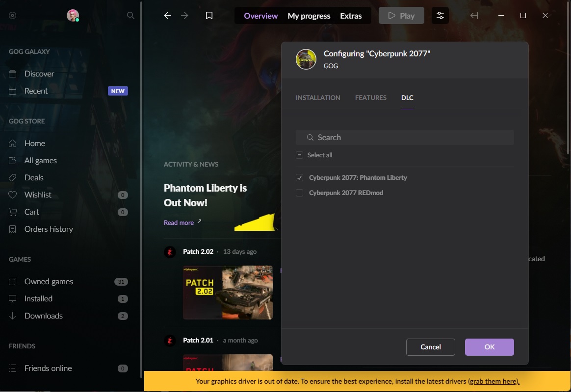
Task: Click the Discover sidebar icon
Action: (x=12, y=73)
